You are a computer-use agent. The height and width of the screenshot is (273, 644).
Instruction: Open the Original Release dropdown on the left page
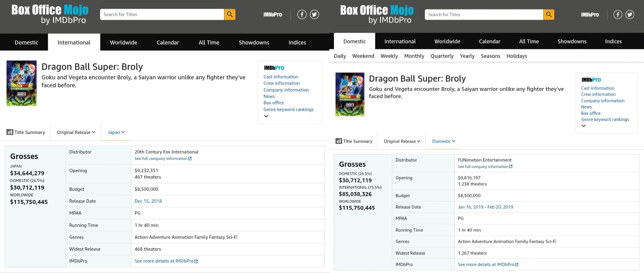(76, 132)
